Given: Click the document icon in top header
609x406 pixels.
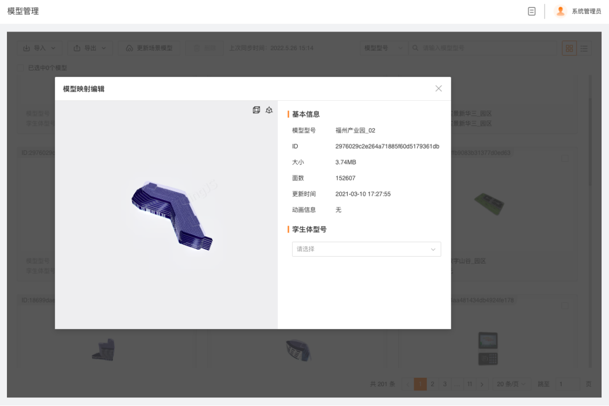Looking at the screenshot, I should (532, 12).
